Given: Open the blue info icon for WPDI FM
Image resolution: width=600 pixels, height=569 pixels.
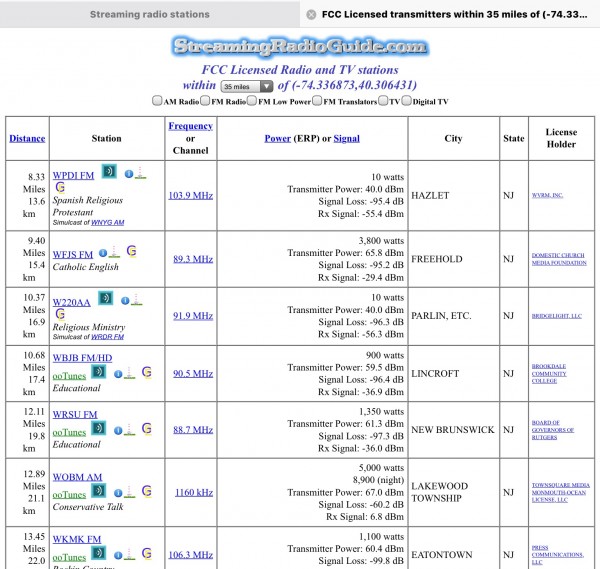Looking at the screenshot, I should point(129,174).
